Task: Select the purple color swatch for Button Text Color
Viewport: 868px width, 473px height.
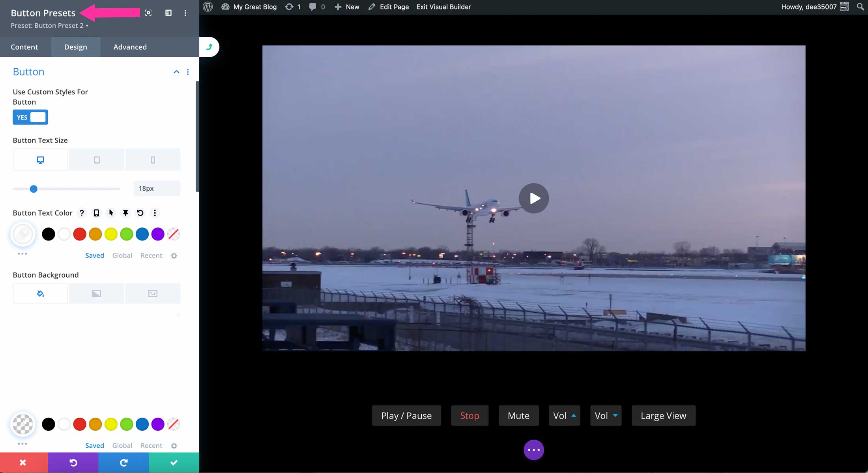Action: click(158, 234)
